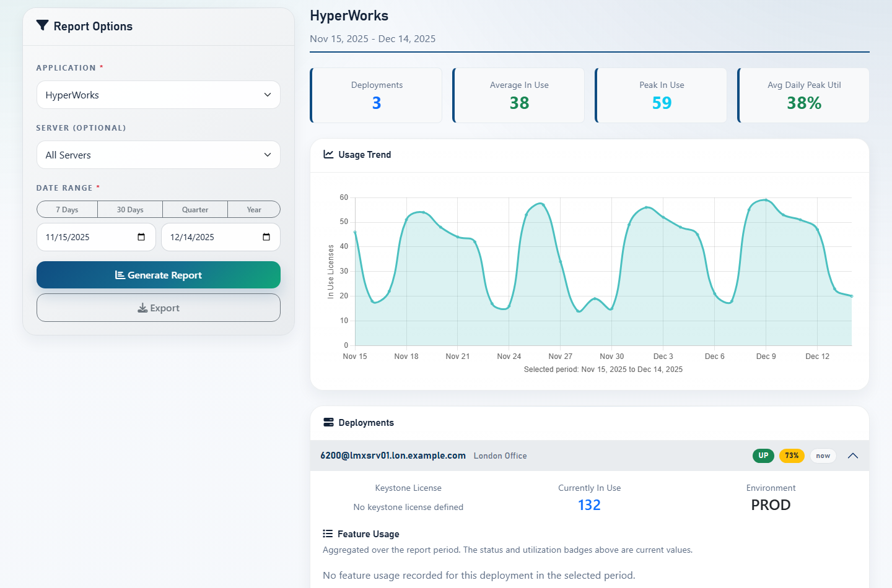Select the 30 Days range

coord(130,209)
